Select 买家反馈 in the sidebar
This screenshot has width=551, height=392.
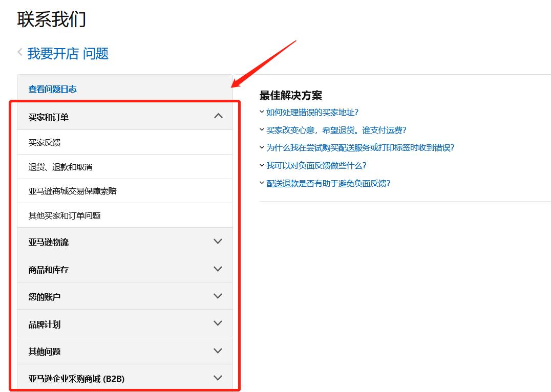coord(45,142)
